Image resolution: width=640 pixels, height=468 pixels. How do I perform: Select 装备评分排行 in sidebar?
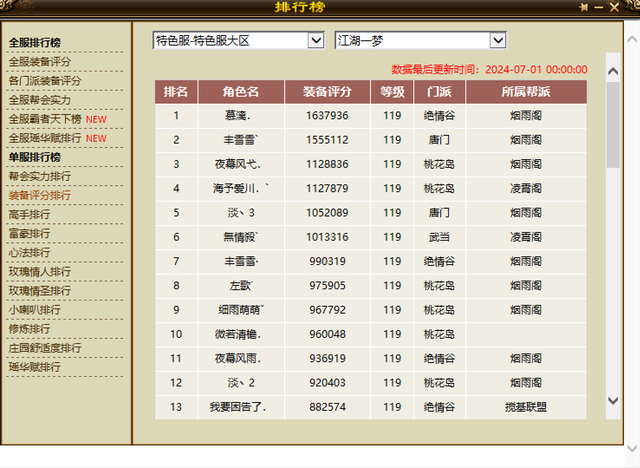[x=40, y=195]
